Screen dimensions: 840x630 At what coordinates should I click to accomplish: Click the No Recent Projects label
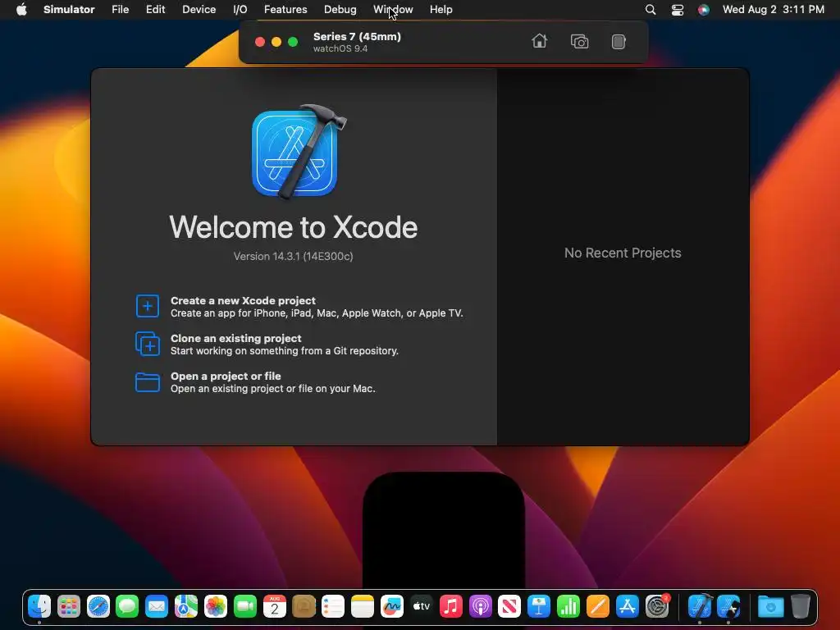(623, 253)
